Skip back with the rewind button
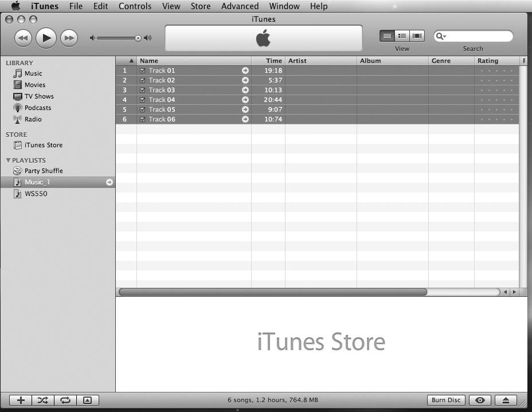Screen dimensions: 532x412 point(23,38)
